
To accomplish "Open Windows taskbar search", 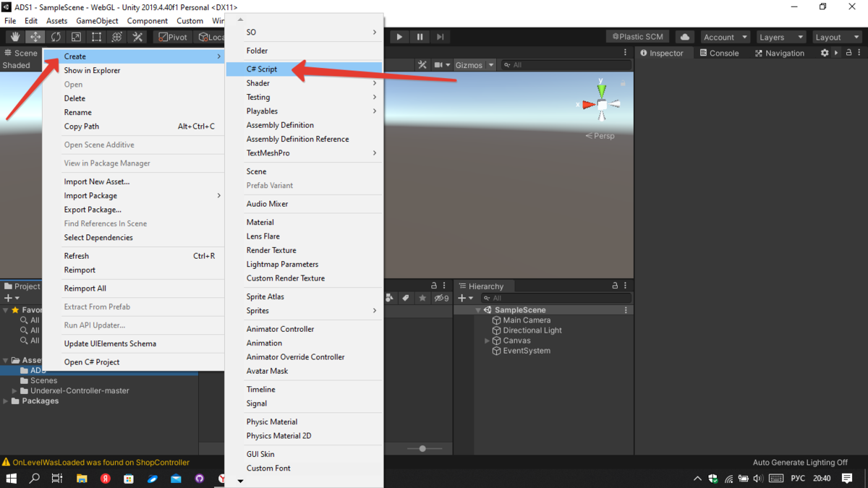I will click(x=34, y=478).
